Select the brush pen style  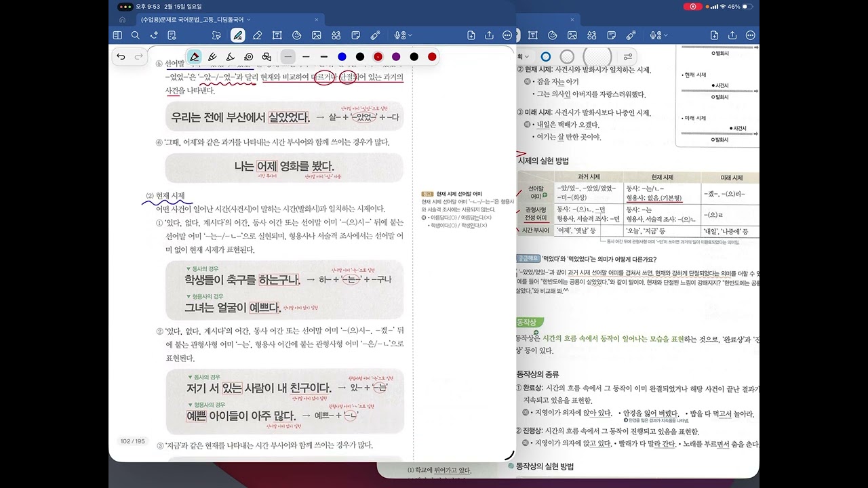click(230, 57)
